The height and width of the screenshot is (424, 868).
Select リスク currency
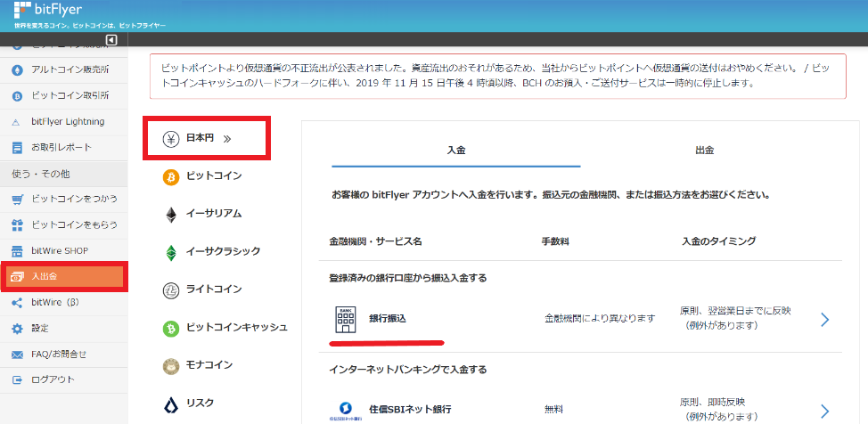pyautogui.click(x=201, y=404)
